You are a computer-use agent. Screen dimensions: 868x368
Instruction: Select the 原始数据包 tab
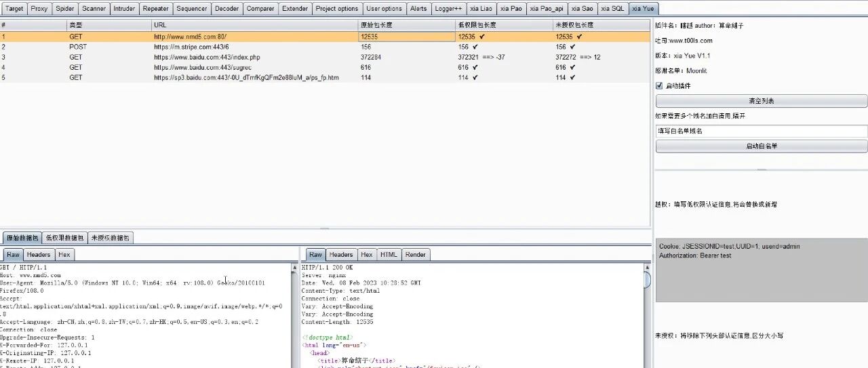point(21,238)
